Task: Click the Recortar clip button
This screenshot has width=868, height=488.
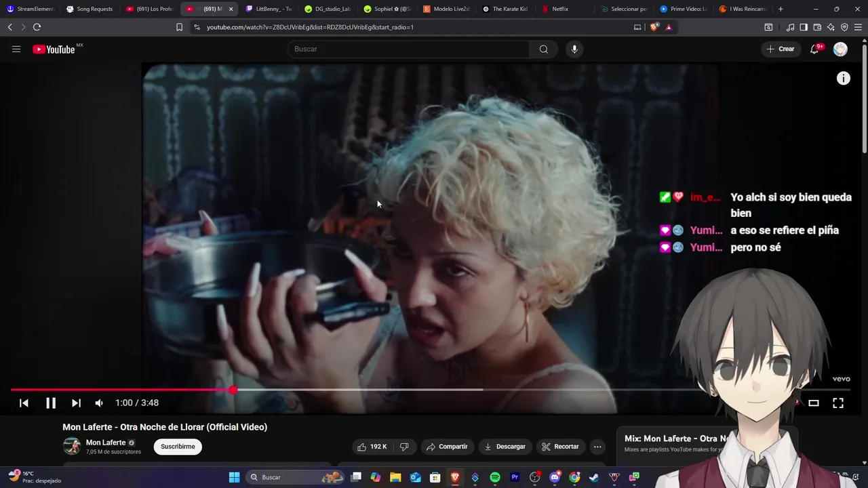Action: pyautogui.click(x=560, y=447)
